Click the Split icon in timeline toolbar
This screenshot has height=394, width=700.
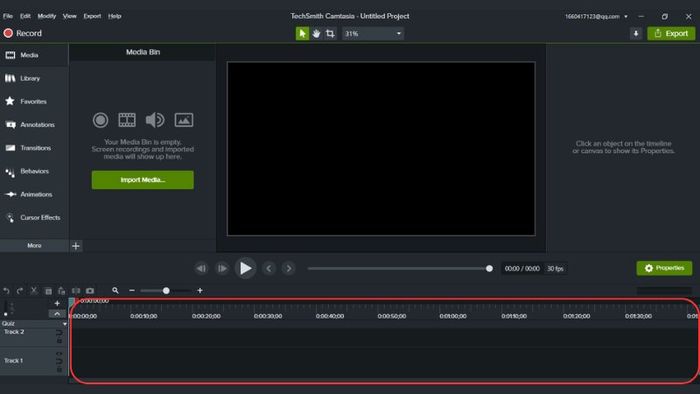coord(76,291)
